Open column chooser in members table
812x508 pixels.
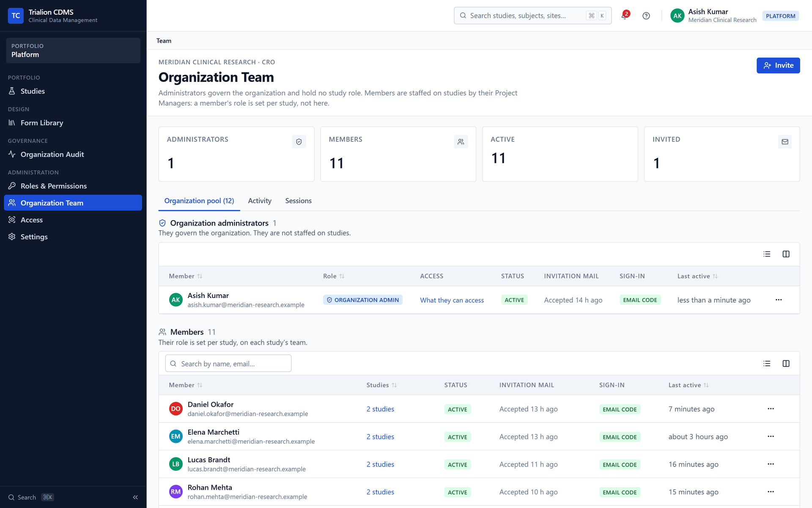[786, 364]
